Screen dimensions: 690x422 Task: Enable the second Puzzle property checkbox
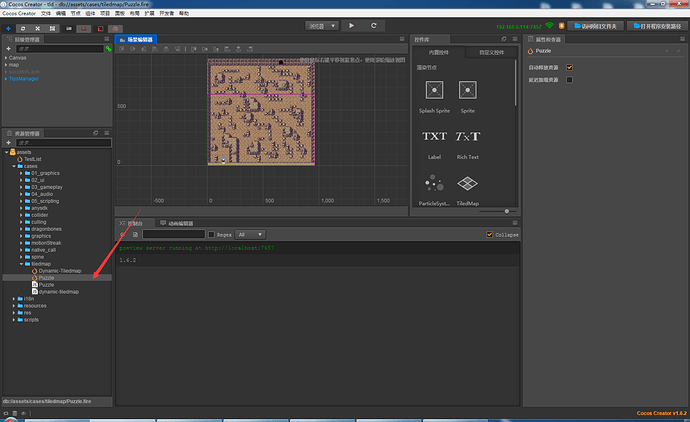pos(569,80)
